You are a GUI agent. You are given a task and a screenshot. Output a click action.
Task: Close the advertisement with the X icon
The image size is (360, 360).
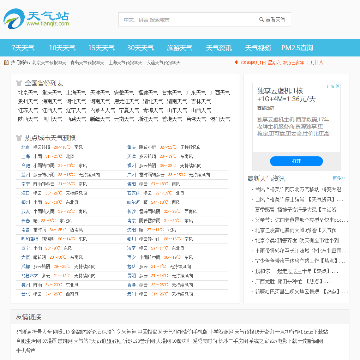coord(337,86)
